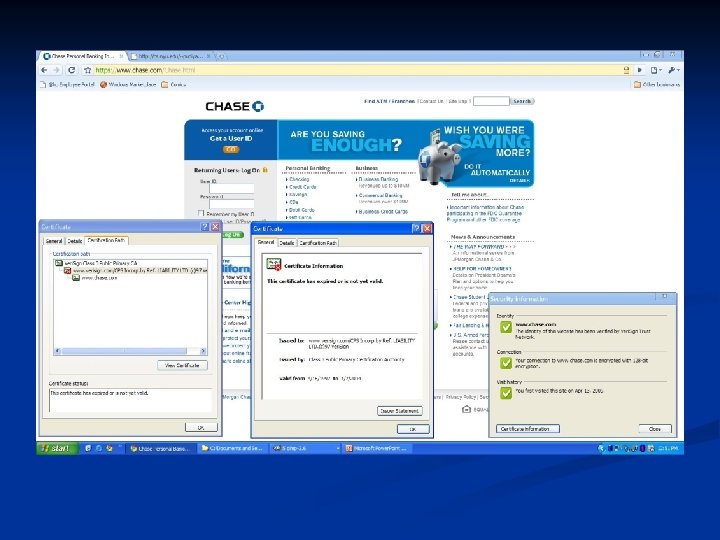Click the View Certificate button
The width and height of the screenshot is (720, 540).
(182, 366)
